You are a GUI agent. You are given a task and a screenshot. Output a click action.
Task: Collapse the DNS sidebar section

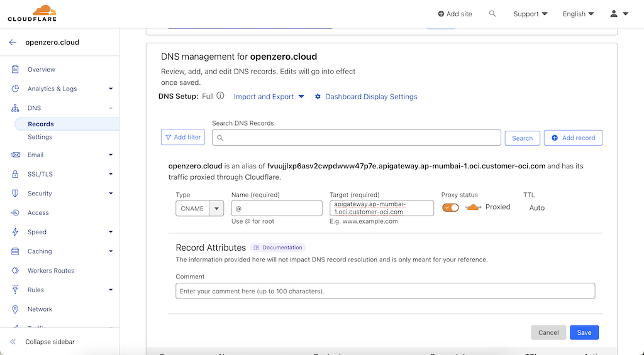click(111, 108)
